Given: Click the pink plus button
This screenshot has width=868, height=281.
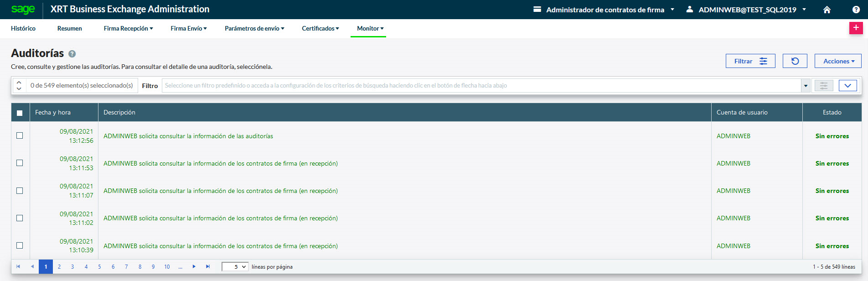Looking at the screenshot, I should click(856, 28).
